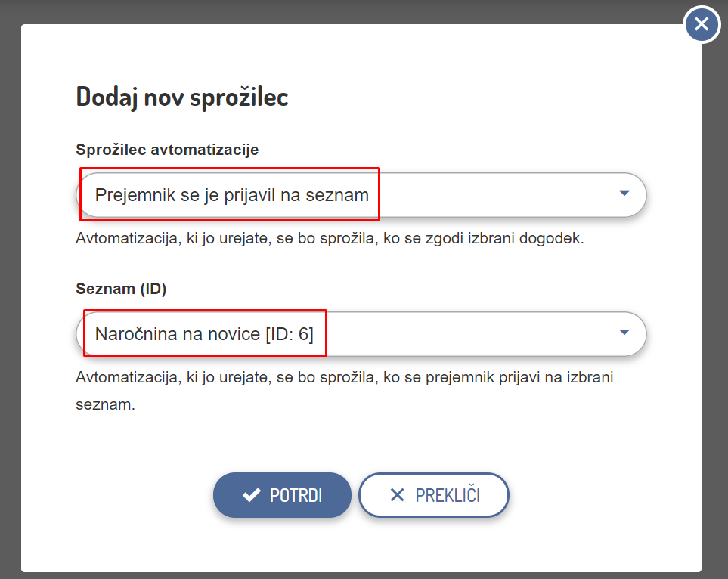Select the "Prejemnik se je prijavil na seznam" value
This screenshot has height=579, width=728.
tap(231, 195)
